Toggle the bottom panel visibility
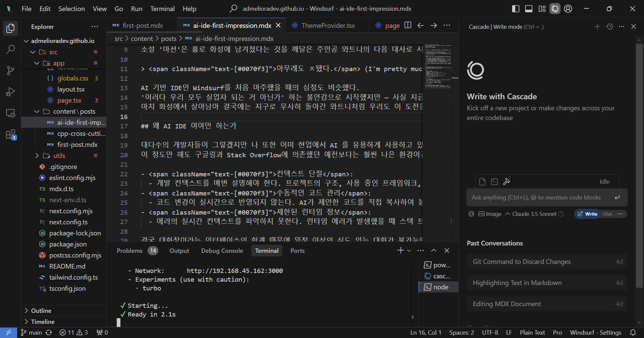 point(529,9)
